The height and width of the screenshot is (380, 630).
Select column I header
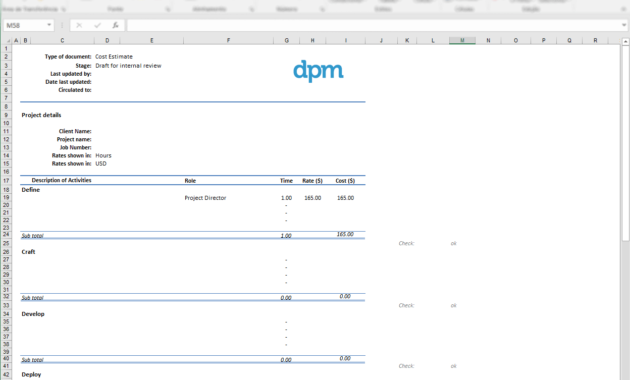click(346, 41)
